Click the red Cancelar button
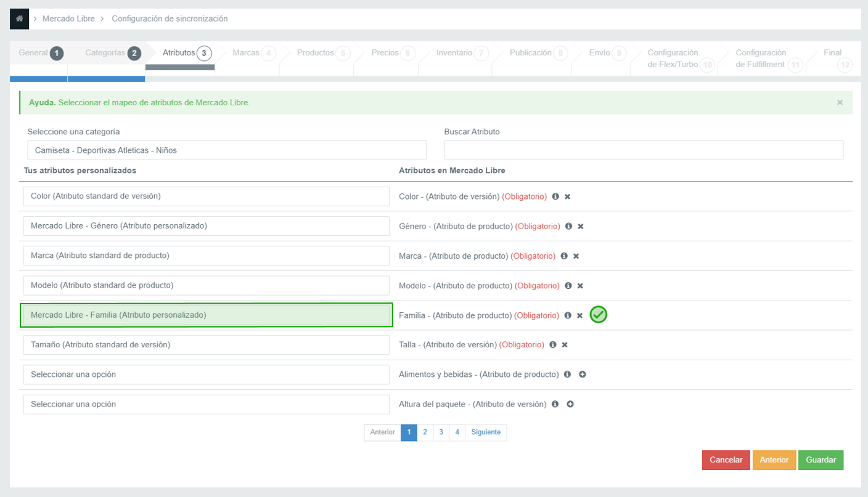 [726, 460]
